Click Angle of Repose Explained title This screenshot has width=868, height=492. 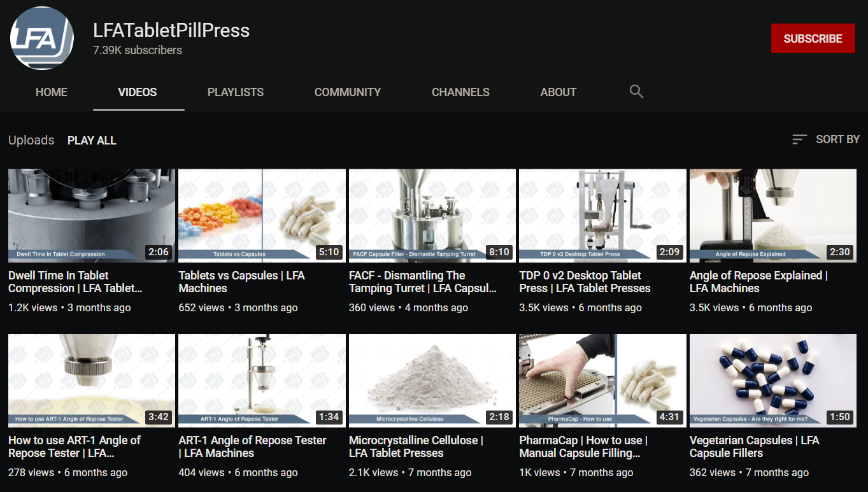(x=758, y=282)
